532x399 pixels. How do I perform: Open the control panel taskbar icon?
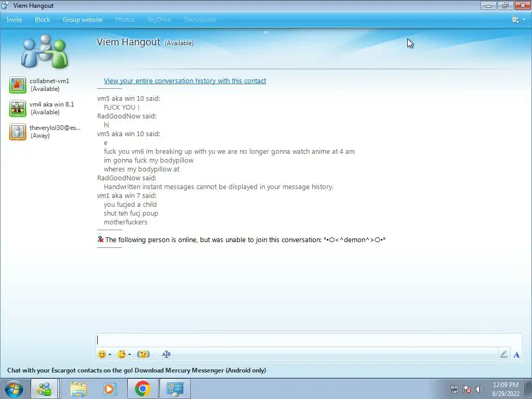click(175, 389)
